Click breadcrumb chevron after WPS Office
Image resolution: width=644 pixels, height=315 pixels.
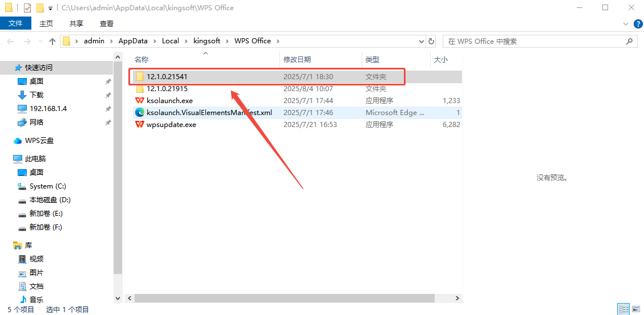point(278,41)
